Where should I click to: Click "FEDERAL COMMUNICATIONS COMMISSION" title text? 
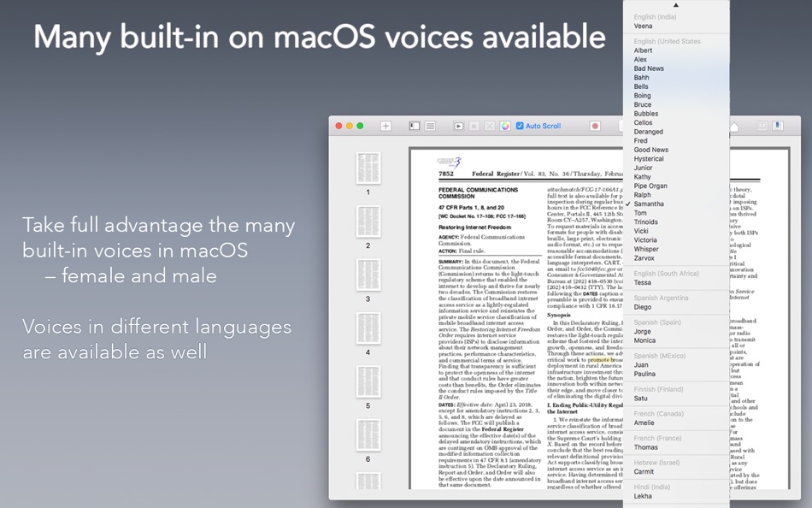point(479,192)
